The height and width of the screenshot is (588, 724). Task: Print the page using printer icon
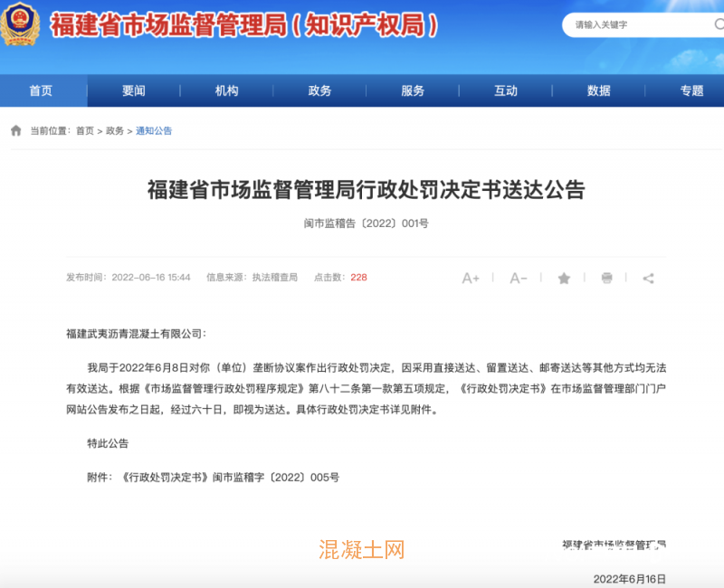pos(606,278)
